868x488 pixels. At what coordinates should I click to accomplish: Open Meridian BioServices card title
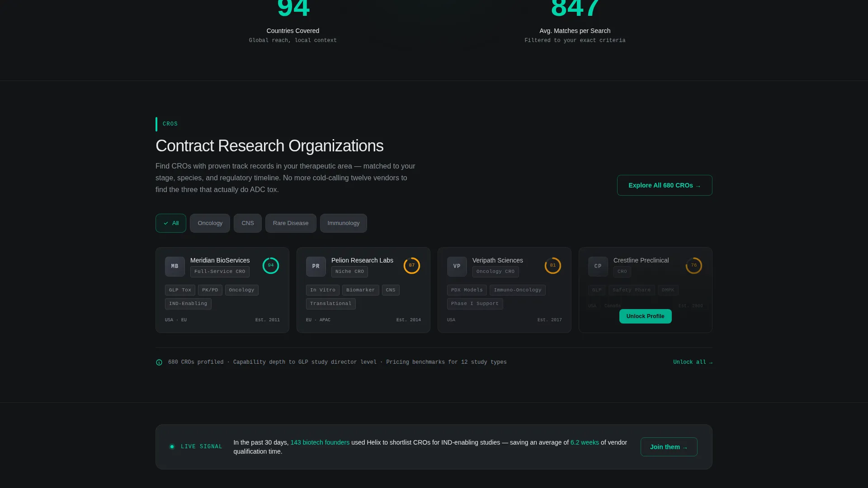pyautogui.click(x=220, y=260)
